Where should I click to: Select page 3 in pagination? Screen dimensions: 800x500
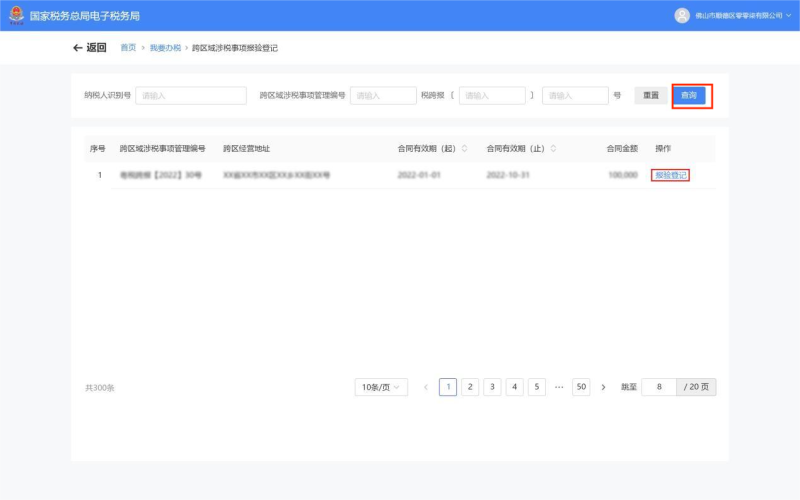(492, 387)
